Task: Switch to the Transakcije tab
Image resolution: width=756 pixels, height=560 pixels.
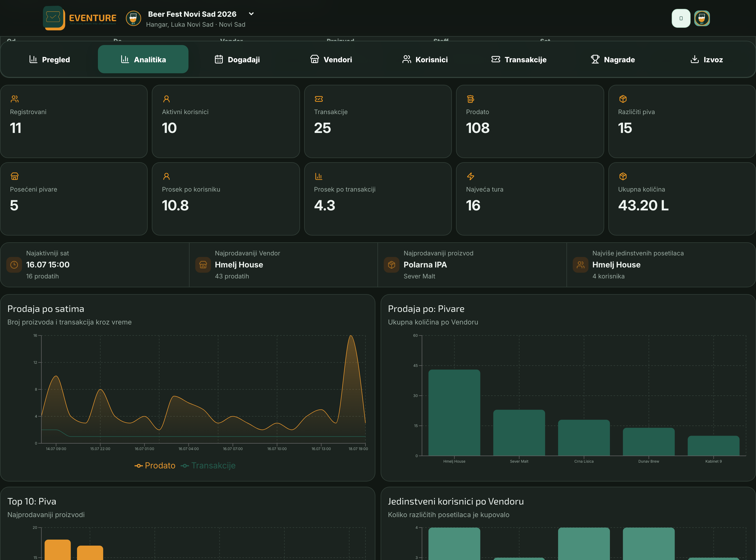Action: [x=519, y=59]
